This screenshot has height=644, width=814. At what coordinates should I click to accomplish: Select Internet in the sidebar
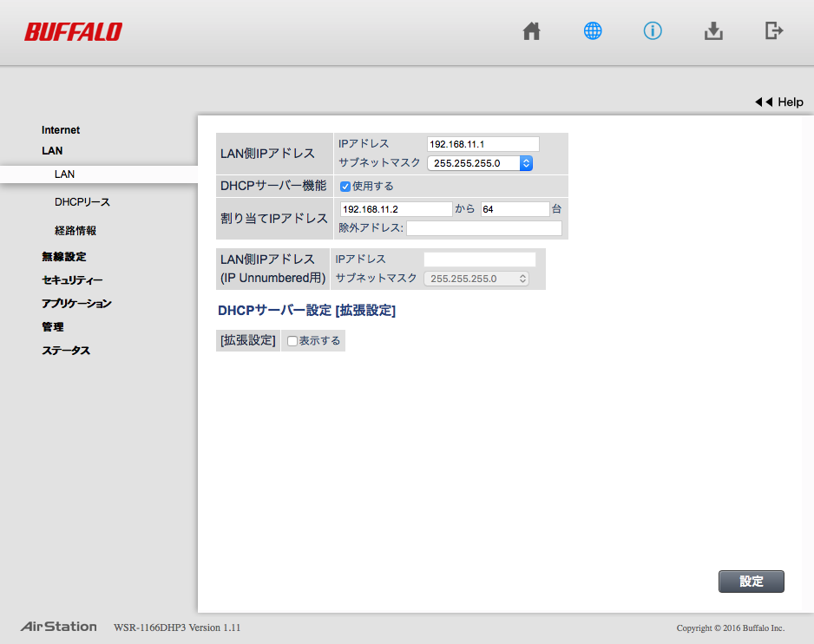[x=61, y=130]
